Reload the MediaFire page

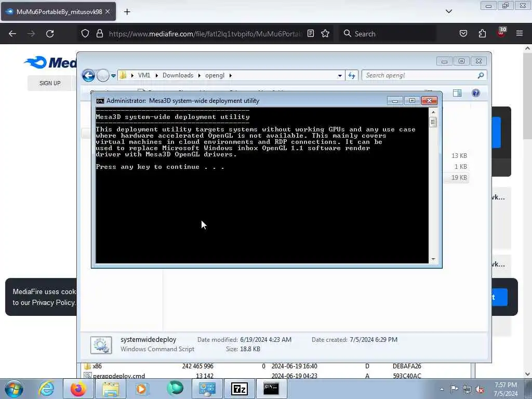click(50, 34)
